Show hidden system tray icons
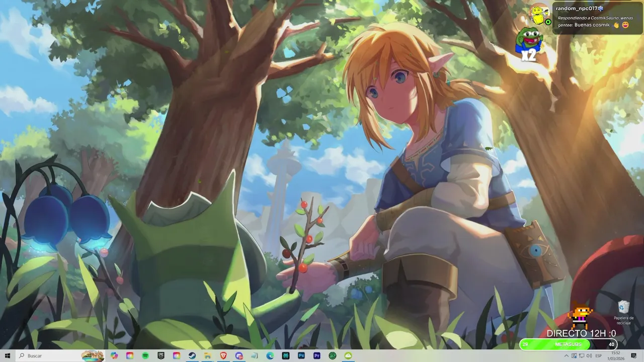 pyautogui.click(x=567, y=355)
